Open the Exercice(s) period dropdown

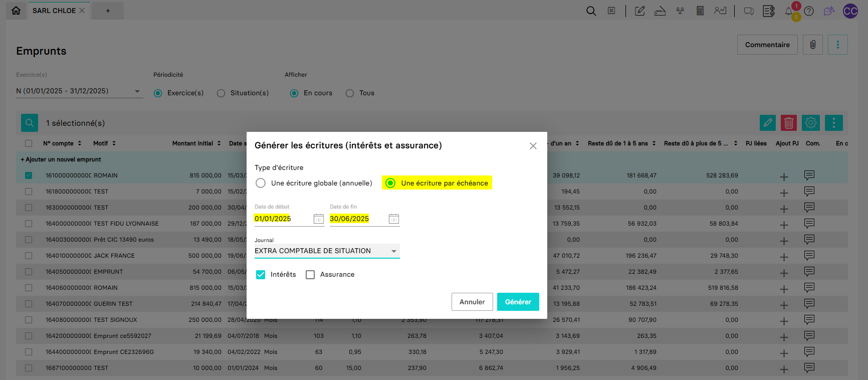coord(137,91)
